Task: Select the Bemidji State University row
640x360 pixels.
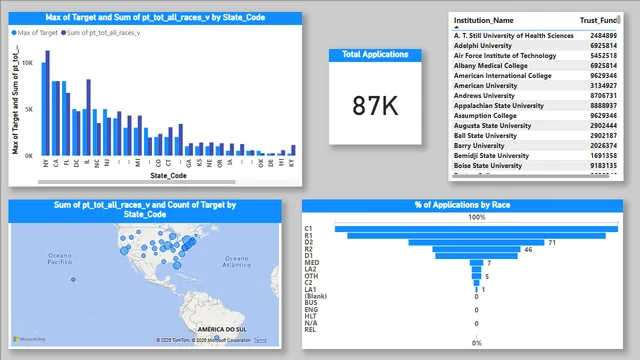Action: pyautogui.click(x=535, y=156)
